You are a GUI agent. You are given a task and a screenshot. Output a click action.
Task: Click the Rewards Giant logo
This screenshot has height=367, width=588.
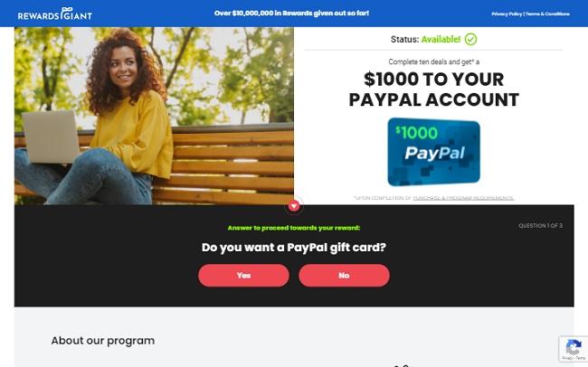55,14
